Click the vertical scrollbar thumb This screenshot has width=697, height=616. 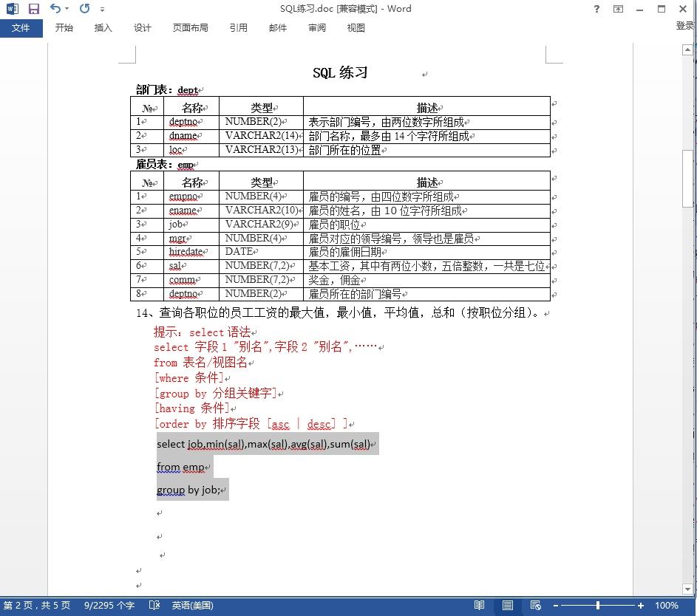click(687, 179)
